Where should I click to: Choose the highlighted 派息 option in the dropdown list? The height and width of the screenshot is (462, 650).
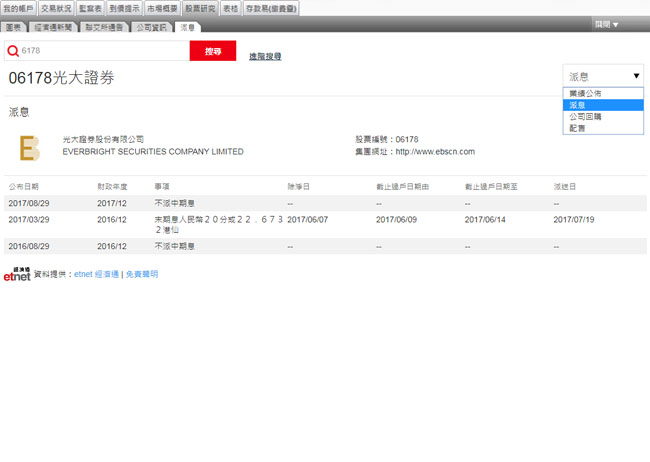[x=603, y=105]
